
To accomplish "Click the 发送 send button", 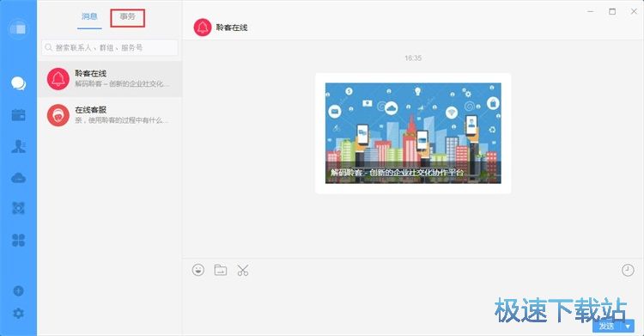I will coord(606,327).
